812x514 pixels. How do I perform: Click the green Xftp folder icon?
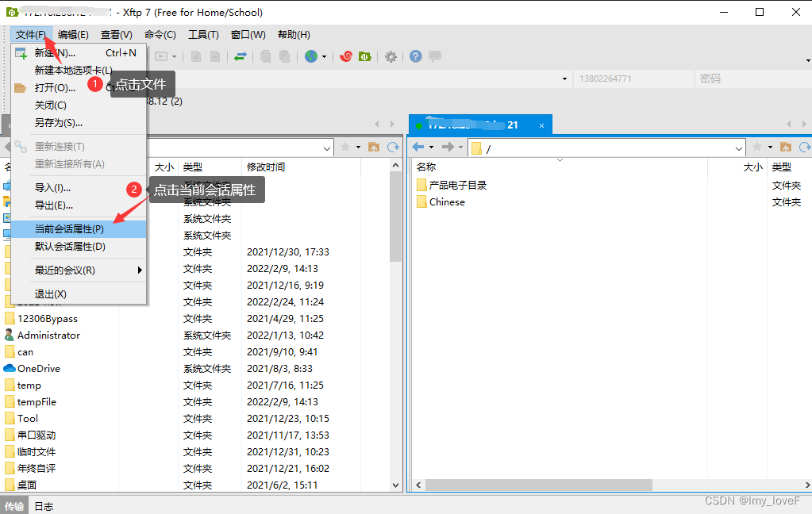point(365,56)
